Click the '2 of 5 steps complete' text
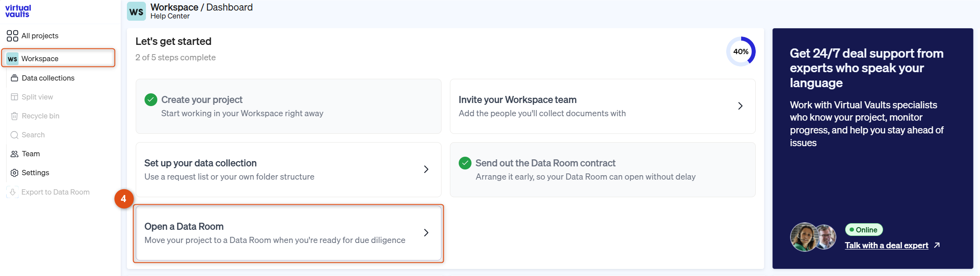This screenshot has height=276, width=980. click(x=175, y=57)
